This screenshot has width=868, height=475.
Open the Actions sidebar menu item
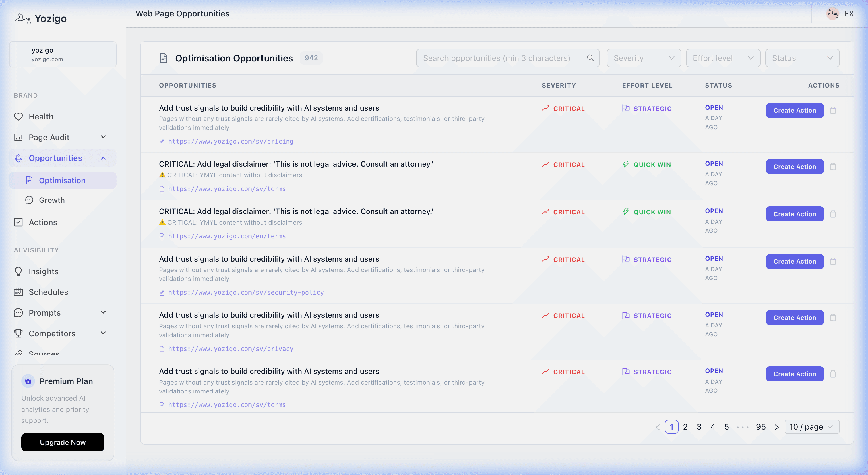pyautogui.click(x=43, y=223)
